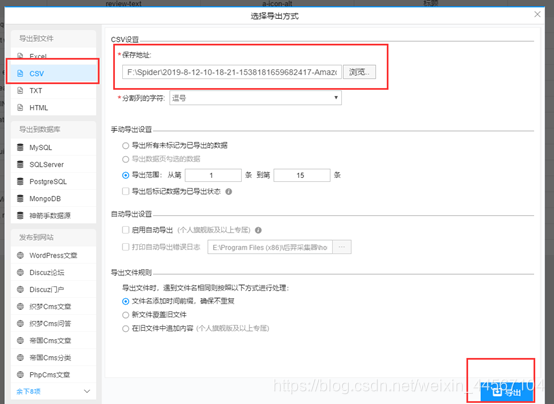Click the TXT file icon
The image size is (554, 404).
20,90
